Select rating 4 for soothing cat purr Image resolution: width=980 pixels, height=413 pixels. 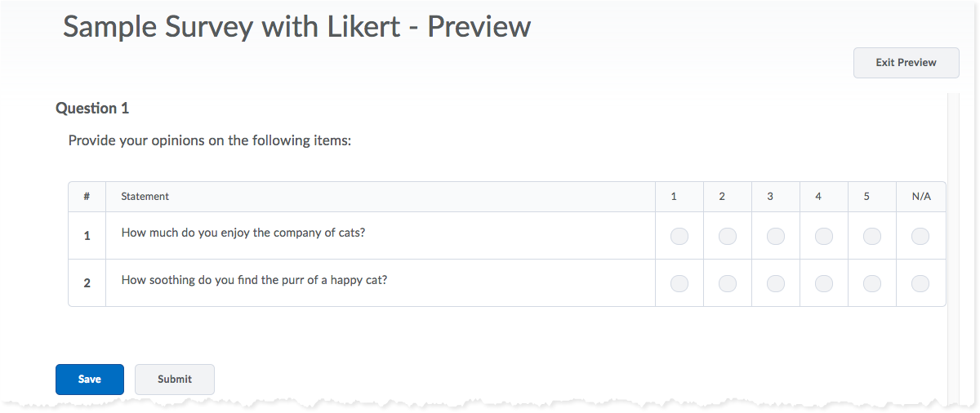click(x=823, y=284)
